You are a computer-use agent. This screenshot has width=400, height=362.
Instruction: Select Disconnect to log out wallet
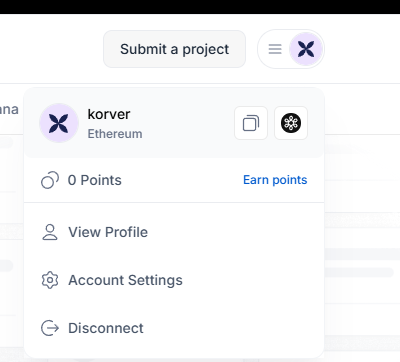pos(174,328)
